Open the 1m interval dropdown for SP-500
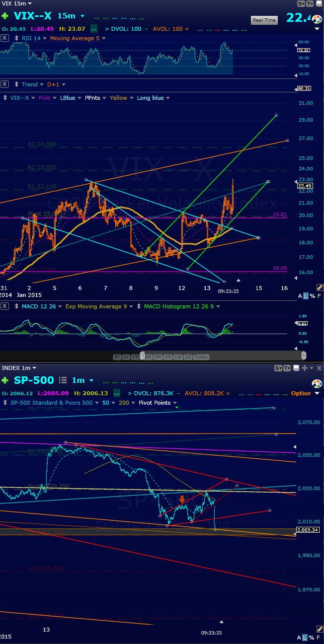The width and height of the screenshot is (324, 644). (x=91, y=380)
